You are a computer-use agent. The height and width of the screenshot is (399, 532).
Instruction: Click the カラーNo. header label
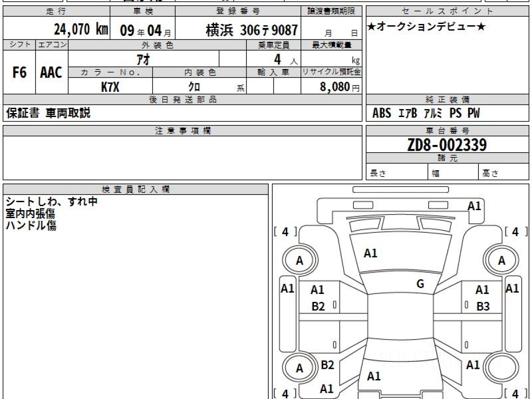[x=110, y=73]
